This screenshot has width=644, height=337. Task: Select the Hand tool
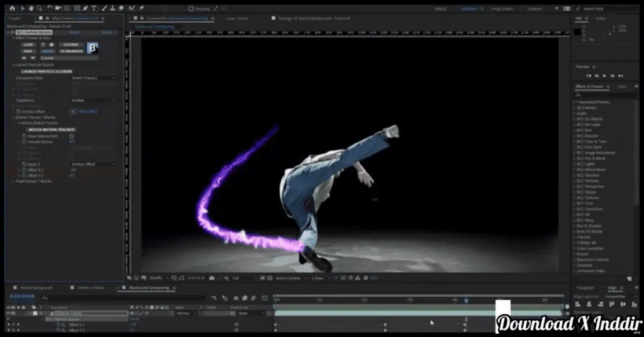[31, 8]
